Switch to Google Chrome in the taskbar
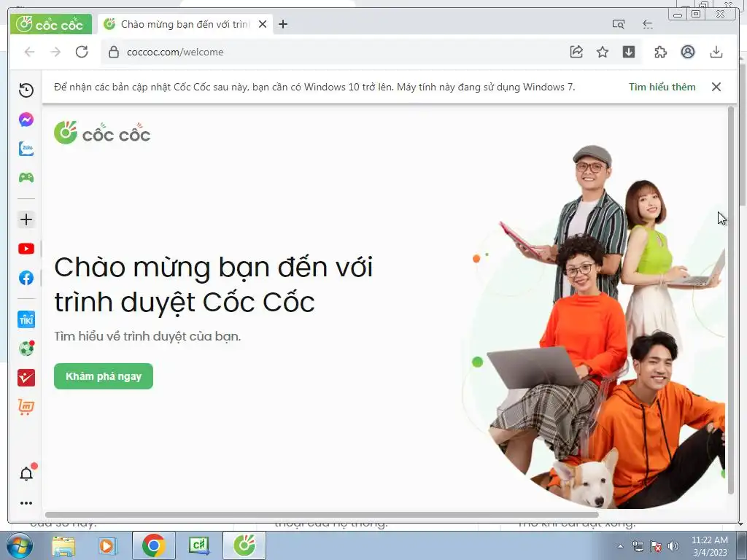Screen dimensions: 747x560 (x=153, y=546)
